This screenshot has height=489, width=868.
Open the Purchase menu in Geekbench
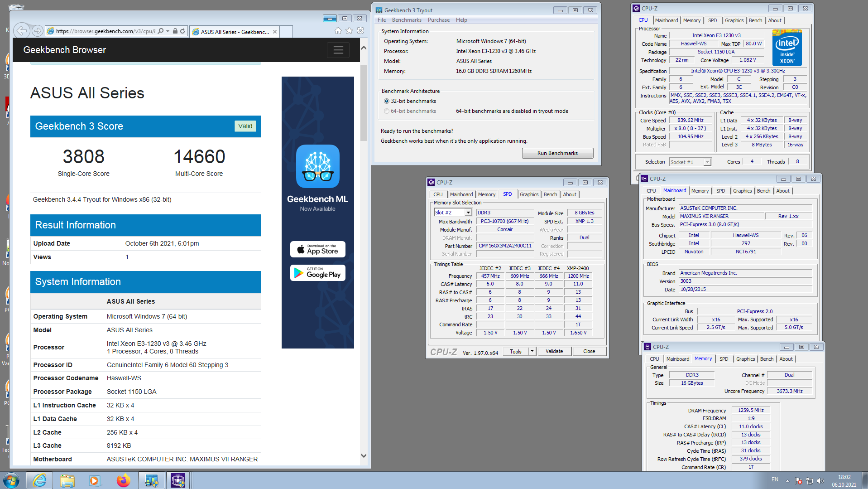tap(439, 20)
